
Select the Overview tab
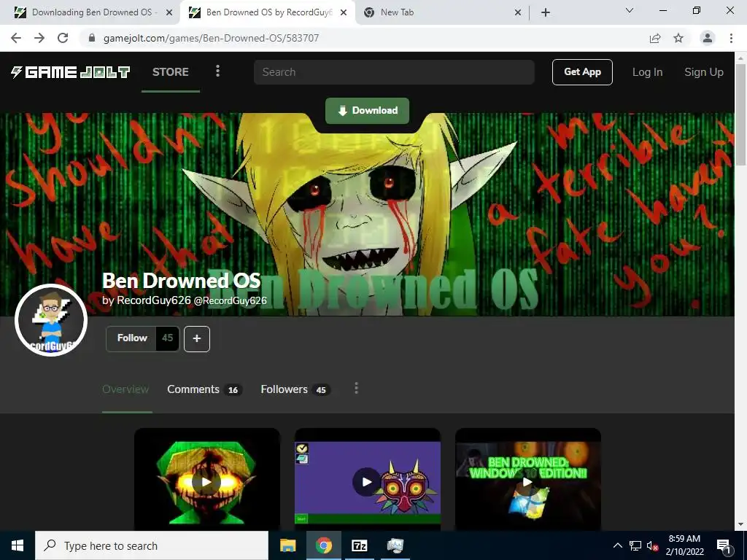coord(125,389)
